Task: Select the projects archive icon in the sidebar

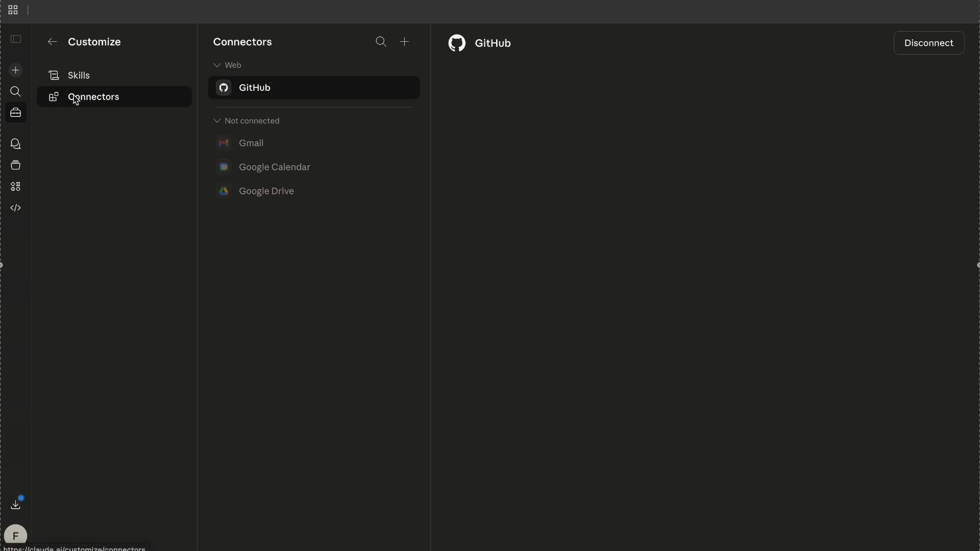Action: pyautogui.click(x=16, y=165)
